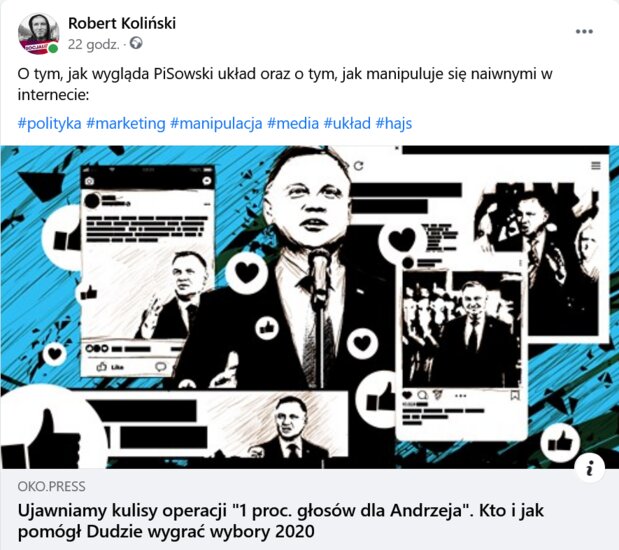Image resolution: width=619 pixels, height=550 pixels.
Task: Click Robert Koliński's profile picture
Action: (x=38, y=34)
